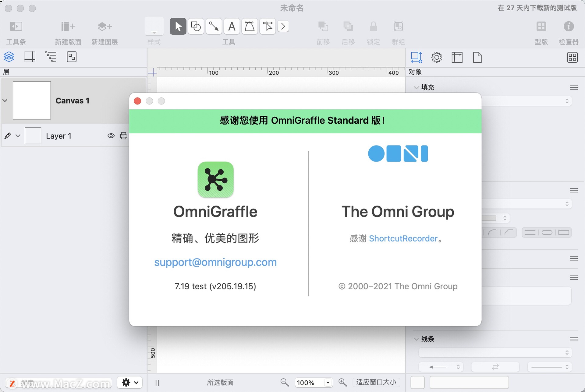The width and height of the screenshot is (585, 392).
Task: Toggle the Inspector (检查器) icon
Action: click(569, 26)
